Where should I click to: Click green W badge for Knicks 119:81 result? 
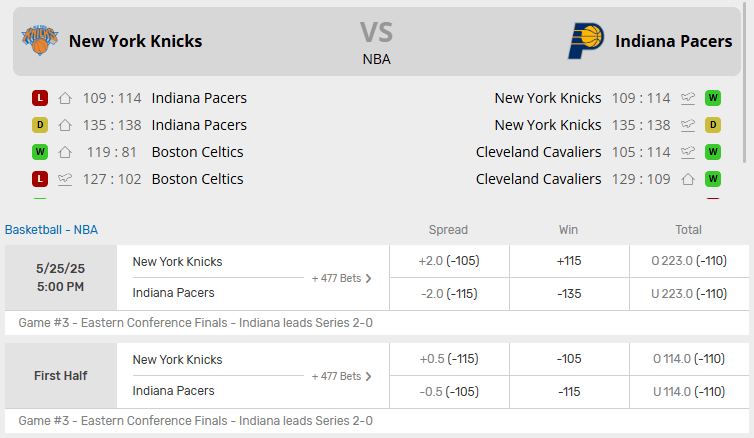[x=40, y=152]
